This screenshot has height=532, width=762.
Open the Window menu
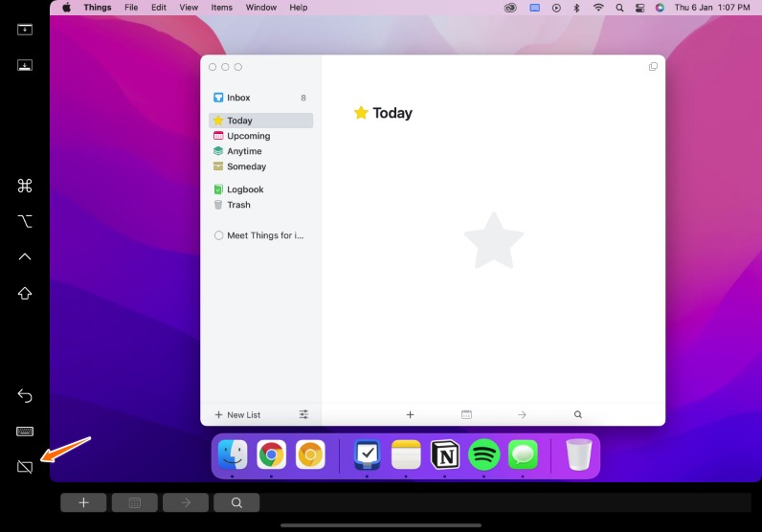tap(261, 8)
